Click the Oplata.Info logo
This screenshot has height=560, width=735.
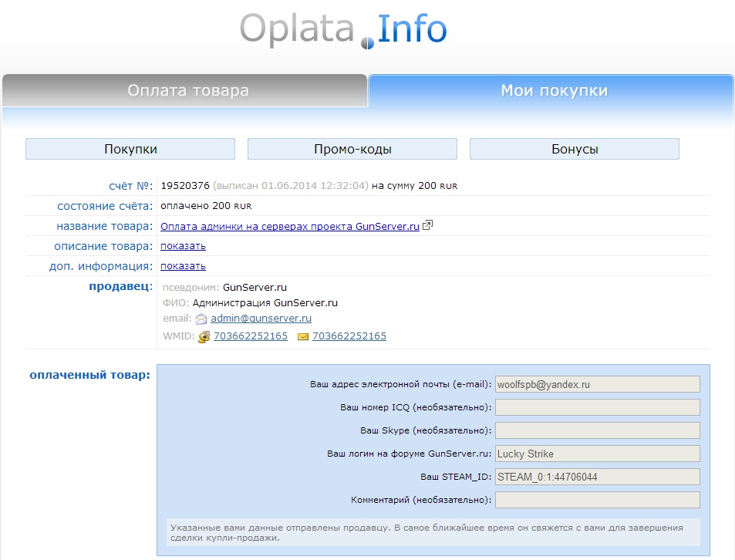click(x=343, y=30)
